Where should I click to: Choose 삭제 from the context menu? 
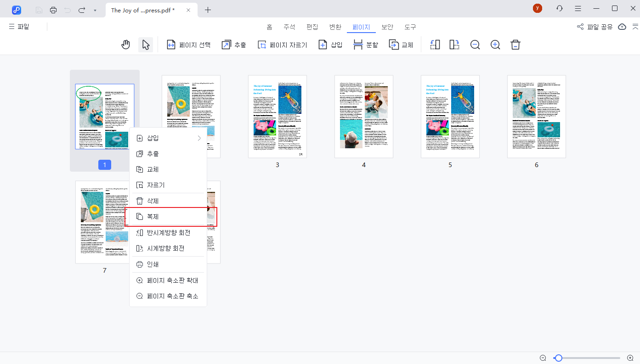153,201
